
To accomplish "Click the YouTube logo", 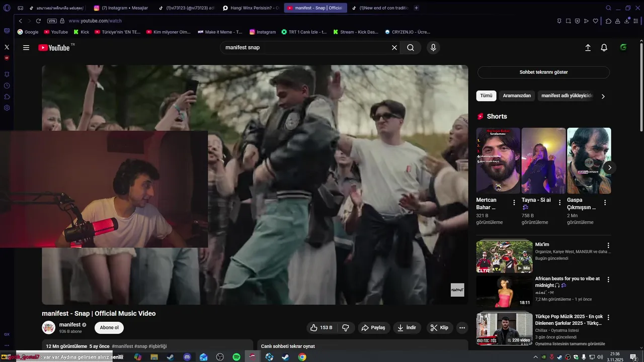I will coord(54,48).
